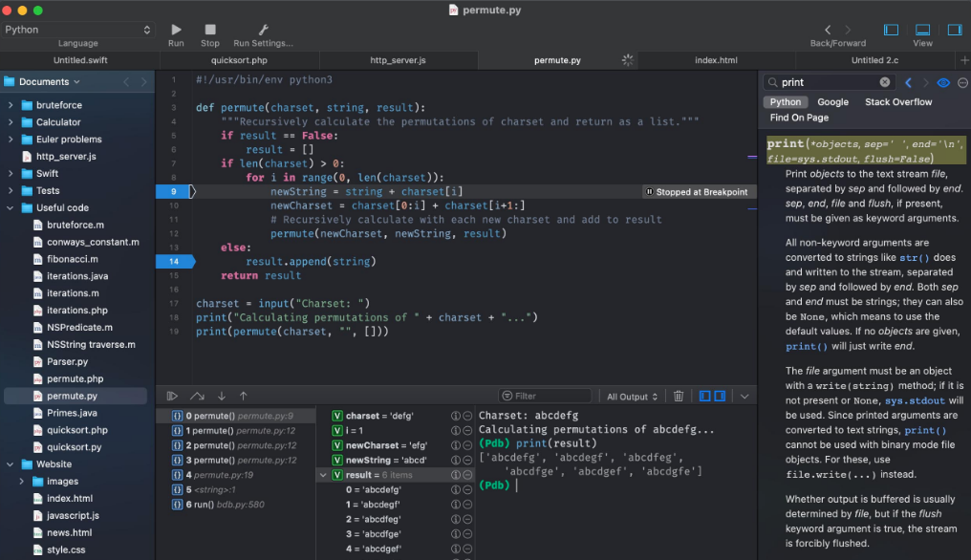Click the debugger step over icon

click(x=197, y=396)
